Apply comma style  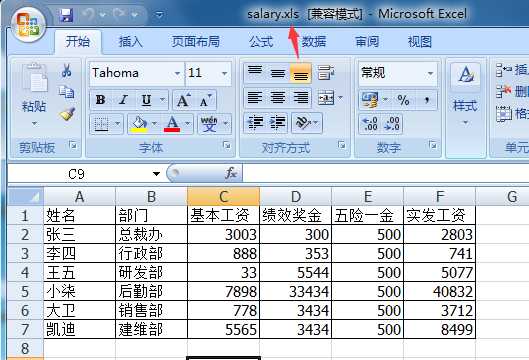[427, 100]
